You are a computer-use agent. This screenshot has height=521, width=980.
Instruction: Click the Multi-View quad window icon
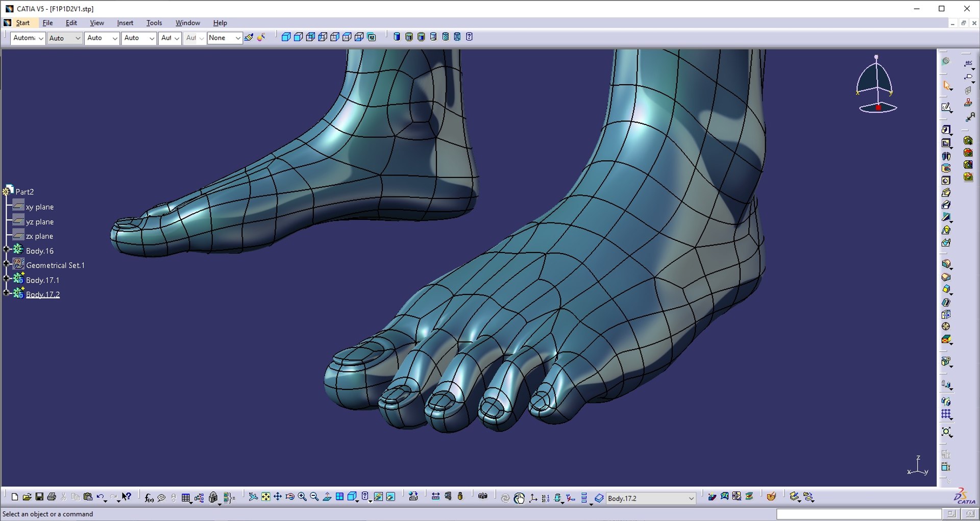pos(339,497)
